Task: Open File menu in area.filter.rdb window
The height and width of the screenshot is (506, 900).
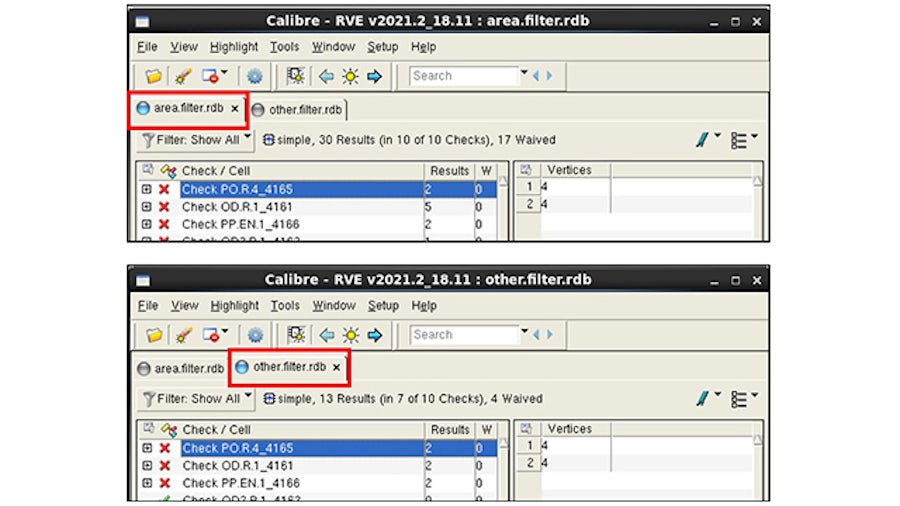Action: click(x=147, y=47)
